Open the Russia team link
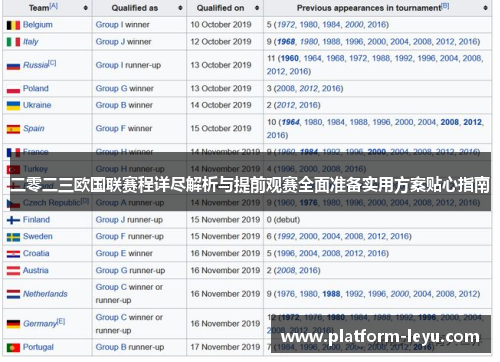 point(35,65)
